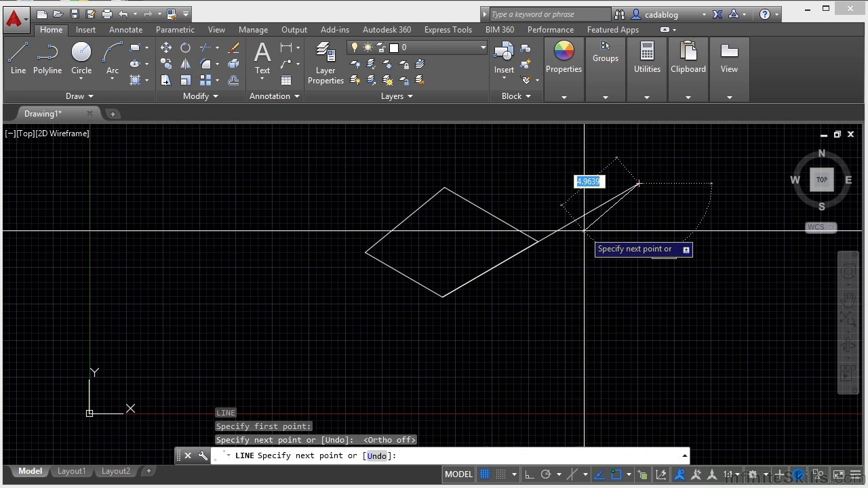Select the Polyline tool
The image size is (868, 488).
47,58
